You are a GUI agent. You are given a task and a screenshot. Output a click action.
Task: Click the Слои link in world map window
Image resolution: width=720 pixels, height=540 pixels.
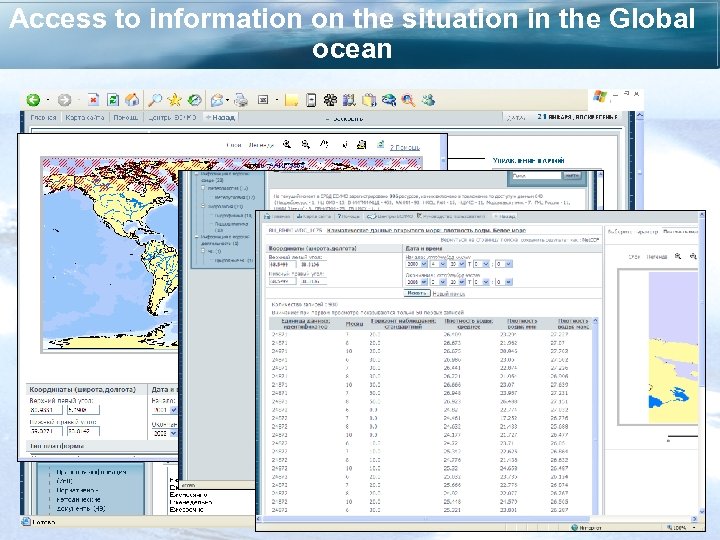point(233,145)
